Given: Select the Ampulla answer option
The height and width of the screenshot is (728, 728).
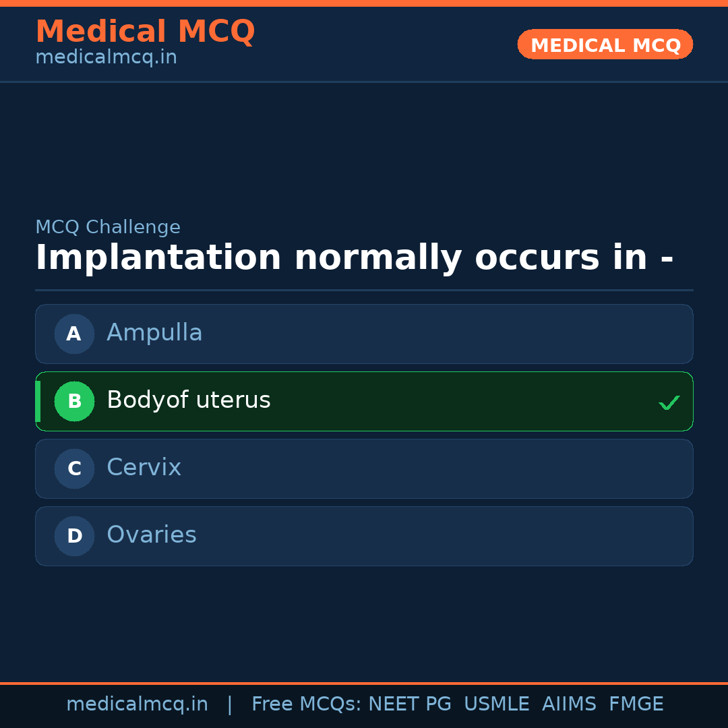Looking at the screenshot, I should (x=364, y=334).
